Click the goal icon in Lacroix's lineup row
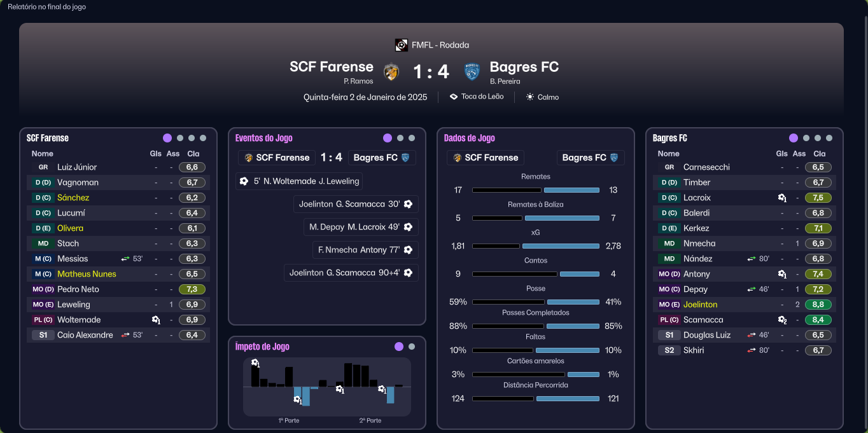This screenshot has width=868, height=433. pyautogui.click(x=782, y=198)
